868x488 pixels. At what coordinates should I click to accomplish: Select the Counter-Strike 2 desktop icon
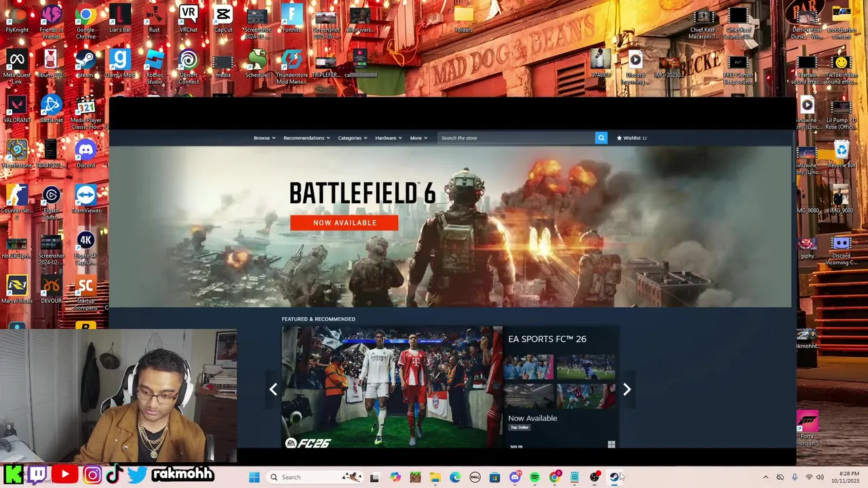tap(17, 202)
